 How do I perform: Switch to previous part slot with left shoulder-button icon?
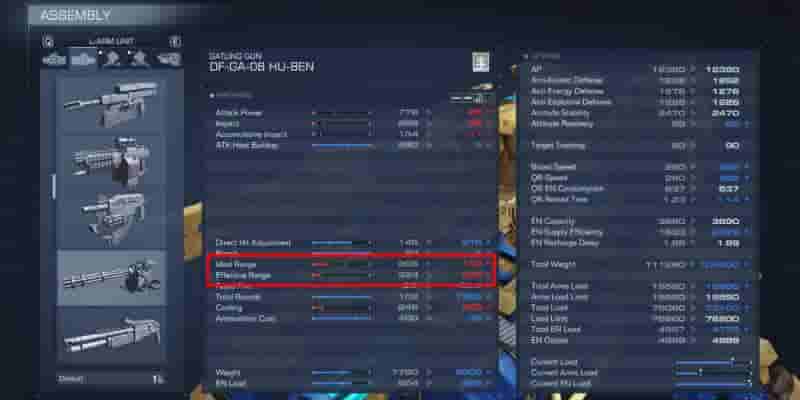point(48,42)
